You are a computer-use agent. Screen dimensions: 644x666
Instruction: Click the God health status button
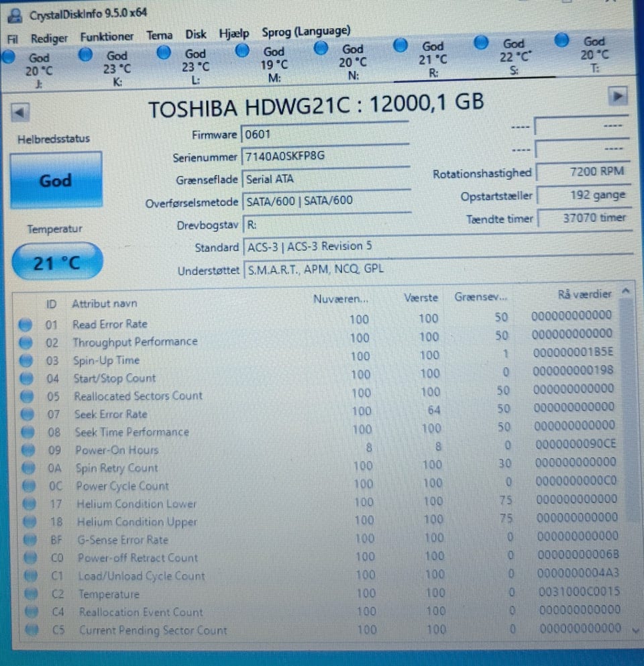coord(56,180)
